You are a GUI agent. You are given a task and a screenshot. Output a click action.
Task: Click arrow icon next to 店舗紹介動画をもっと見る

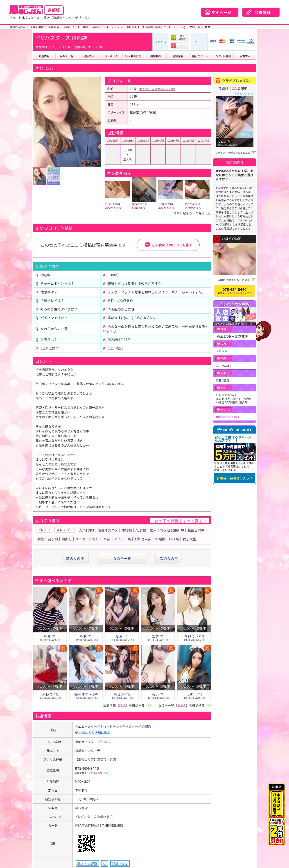point(253,280)
